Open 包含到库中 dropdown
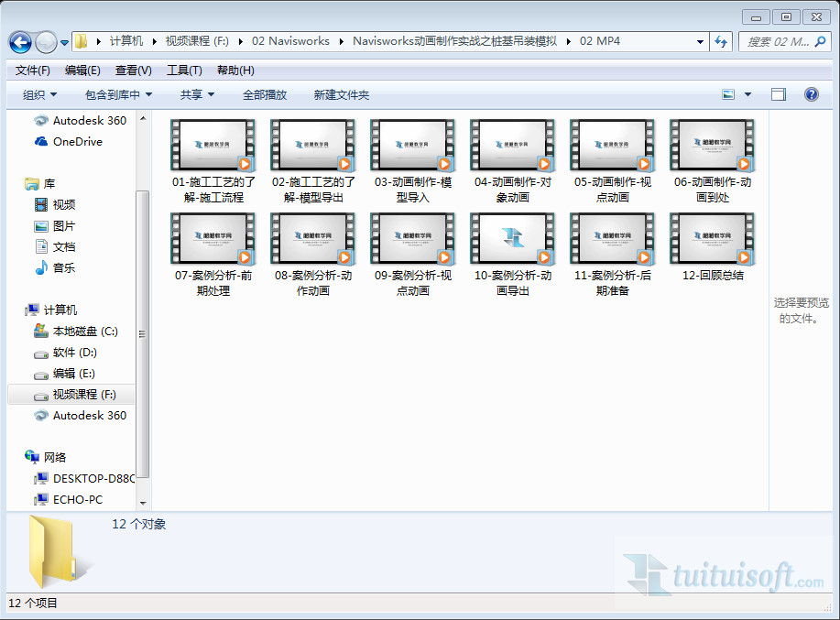Screen dimensions: 840x620 point(118,94)
